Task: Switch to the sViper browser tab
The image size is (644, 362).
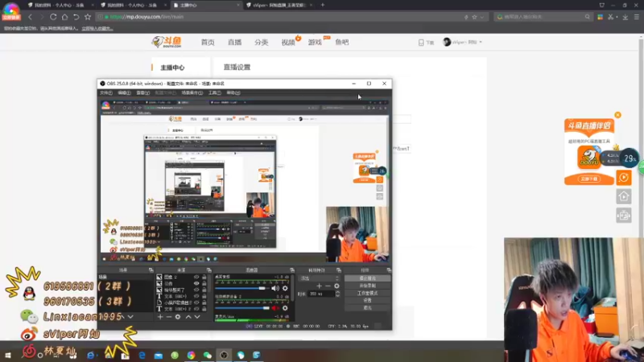Action: coord(280,6)
